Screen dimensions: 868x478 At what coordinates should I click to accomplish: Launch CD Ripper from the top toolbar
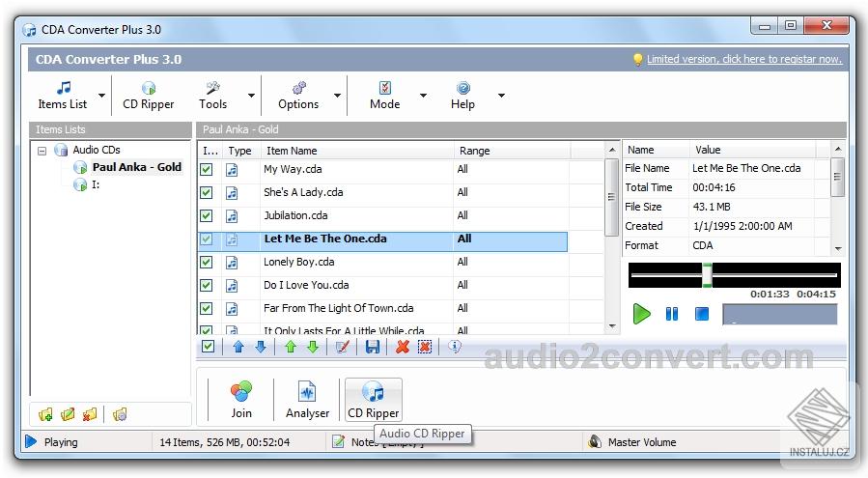pyautogui.click(x=149, y=96)
